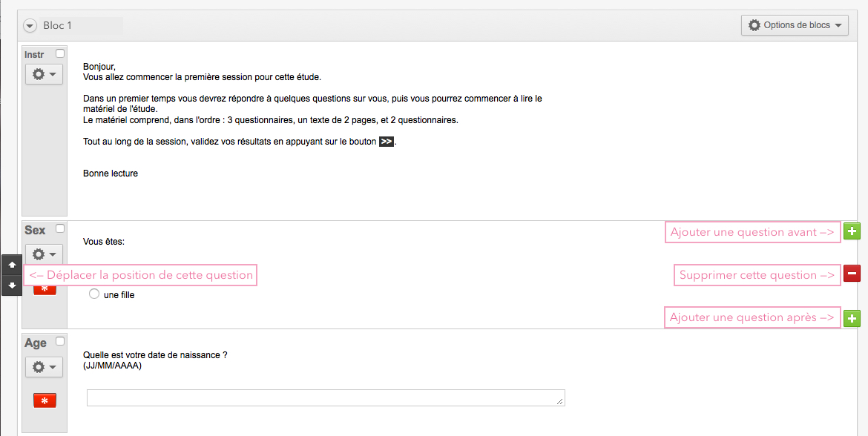Screen dimensions: 868x436
Task: Tick the Instr question checkbox
Action: [x=60, y=53]
